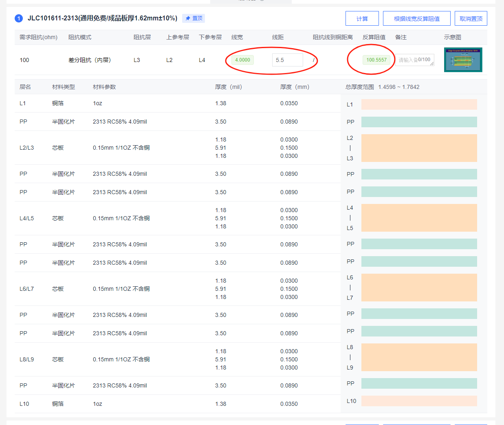Pick the L8-L9 core color block
This screenshot has height=425, width=504.
point(419,357)
